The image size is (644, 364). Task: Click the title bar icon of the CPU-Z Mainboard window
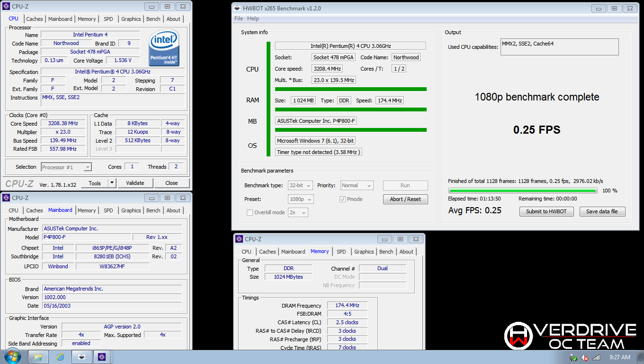coord(6,198)
